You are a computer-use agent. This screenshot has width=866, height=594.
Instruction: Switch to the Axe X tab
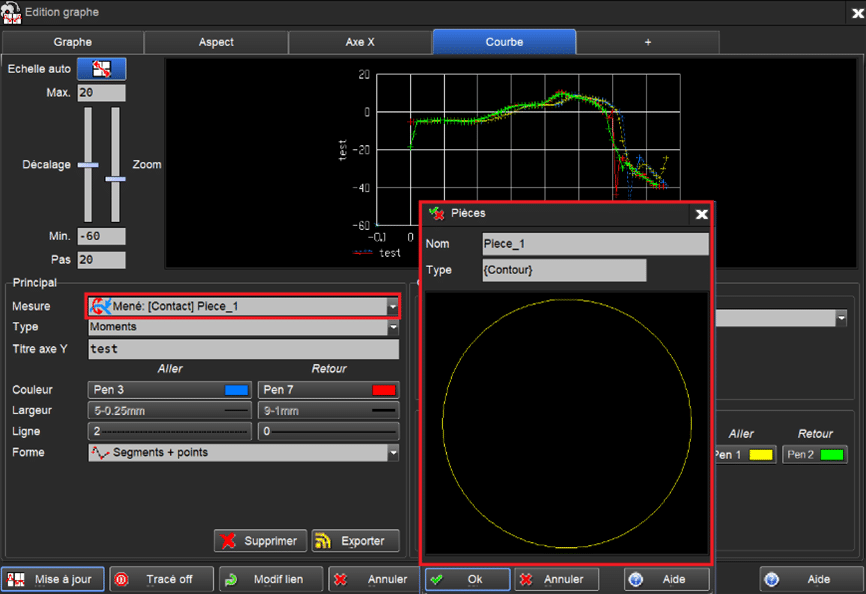(x=359, y=42)
